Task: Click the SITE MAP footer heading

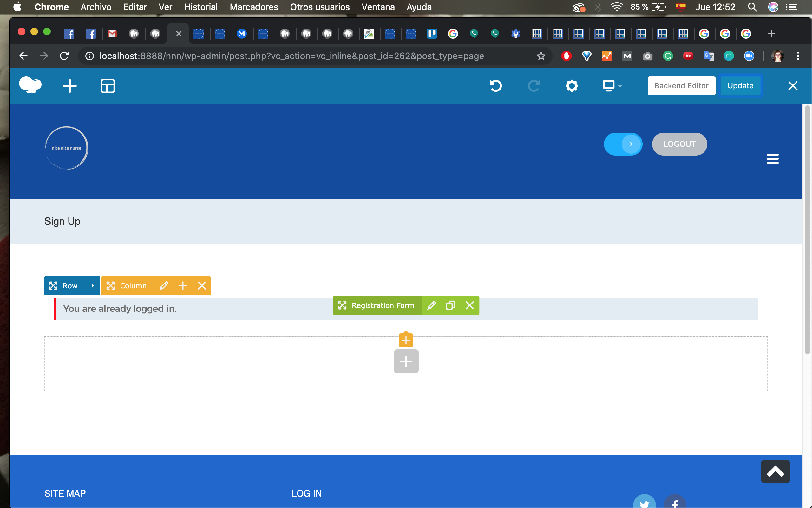Action: click(x=65, y=493)
